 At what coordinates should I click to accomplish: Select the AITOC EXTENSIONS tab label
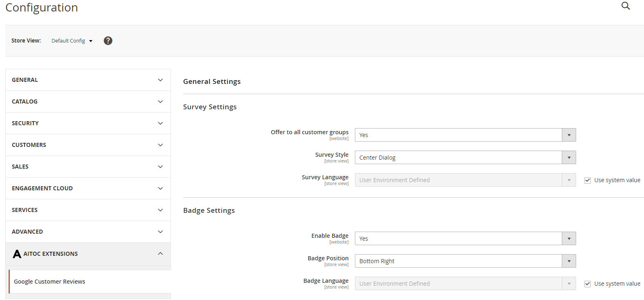pos(50,254)
